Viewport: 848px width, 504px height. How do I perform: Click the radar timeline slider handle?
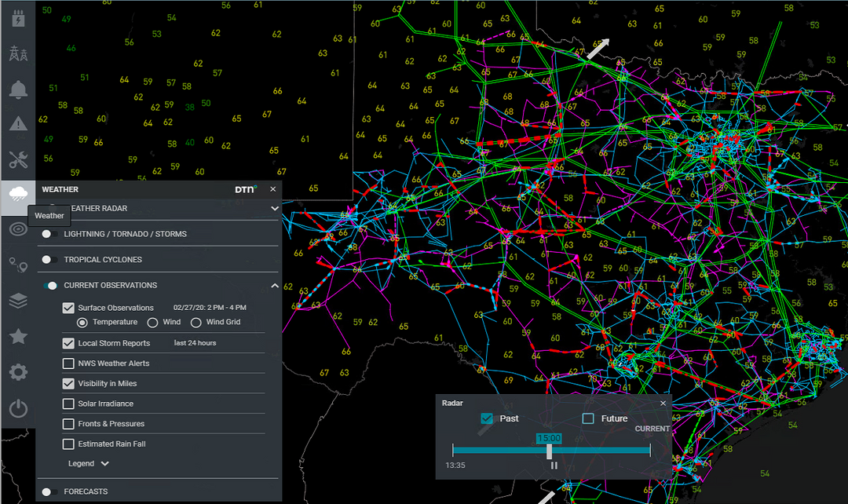(x=549, y=451)
